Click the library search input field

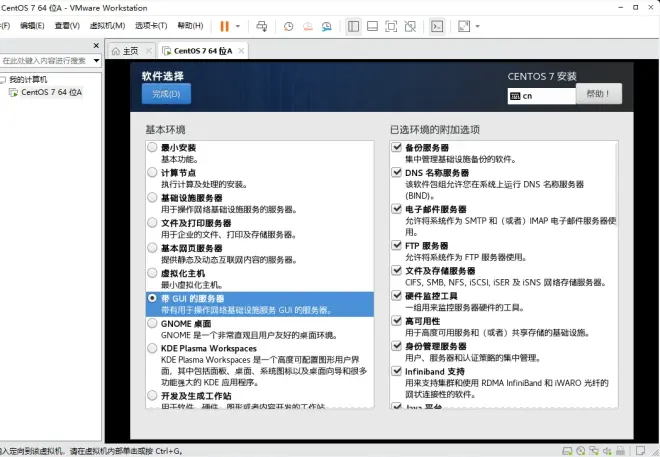click(x=45, y=61)
